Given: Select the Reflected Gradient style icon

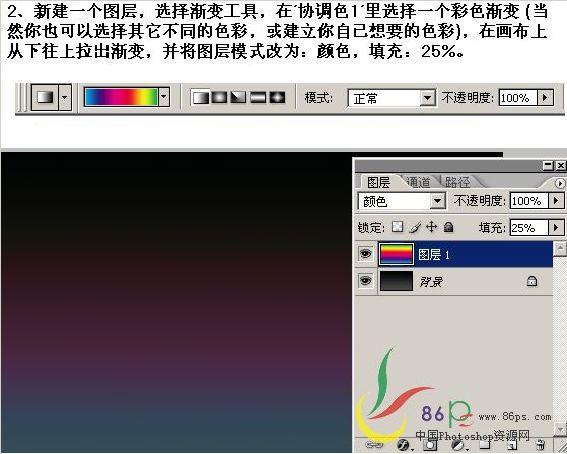Looking at the screenshot, I should (x=258, y=98).
